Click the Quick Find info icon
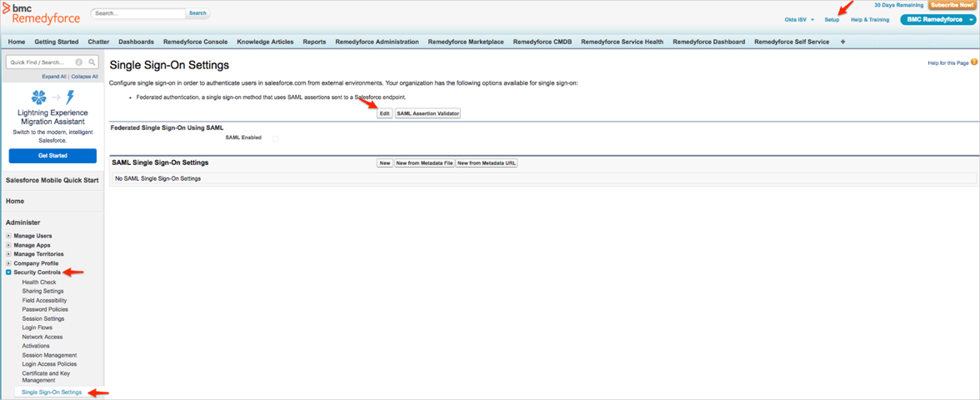The image size is (980, 400). tap(79, 62)
